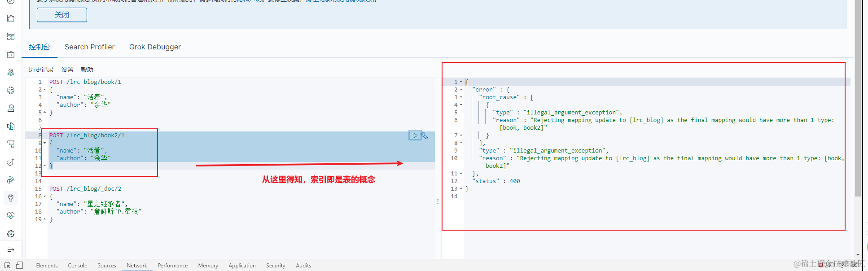Select the Dev Tools wrench icon in sidebar
The image size is (868, 271).
pos(11,198)
